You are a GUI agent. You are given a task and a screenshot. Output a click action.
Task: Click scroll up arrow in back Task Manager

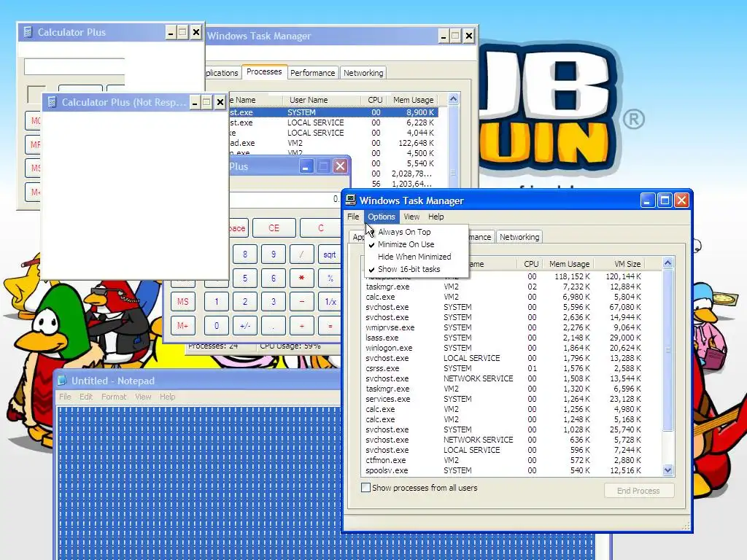pyautogui.click(x=453, y=99)
